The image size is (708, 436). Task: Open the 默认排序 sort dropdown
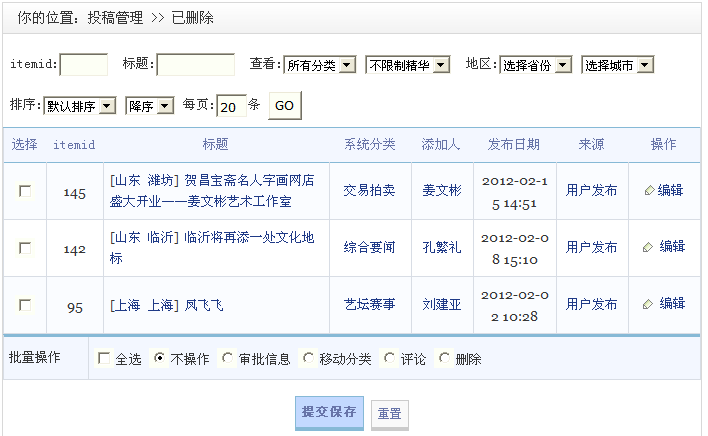pos(80,106)
